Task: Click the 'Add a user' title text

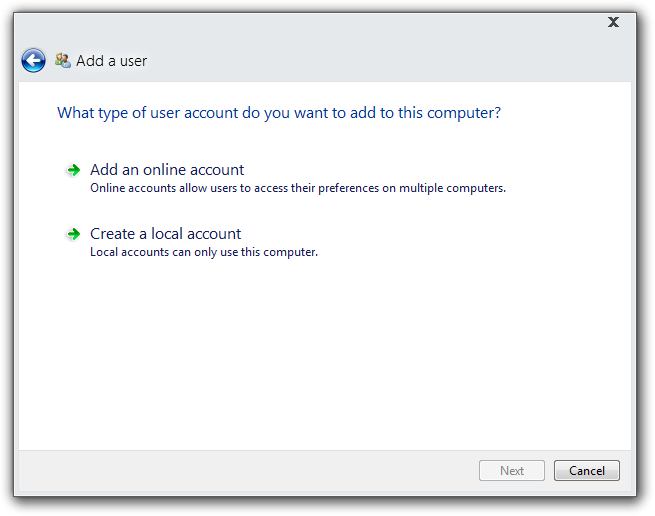Action: (x=111, y=61)
